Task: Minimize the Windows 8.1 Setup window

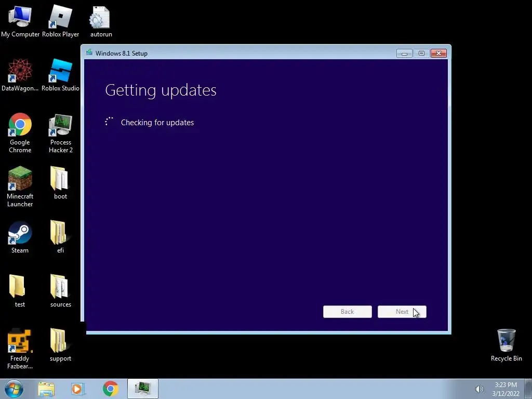Action: tap(404, 54)
